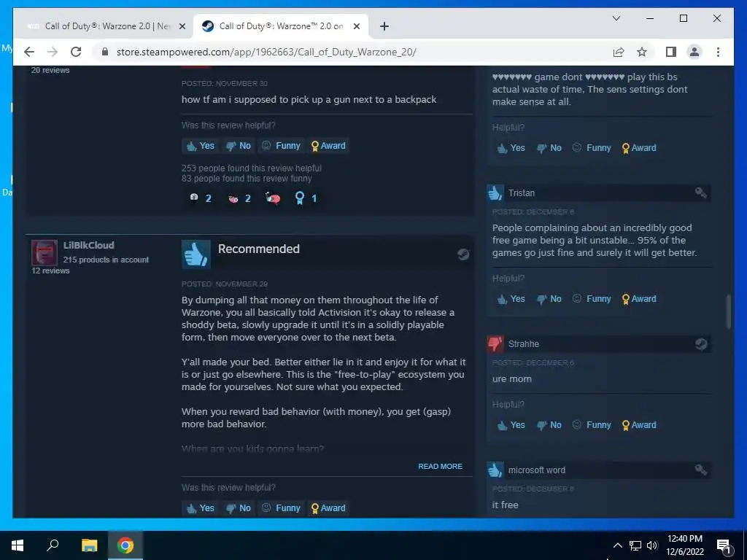The height and width of the screenshot is (560, 747).
Task: Award the sens settings review
Action: pos(639,148)
